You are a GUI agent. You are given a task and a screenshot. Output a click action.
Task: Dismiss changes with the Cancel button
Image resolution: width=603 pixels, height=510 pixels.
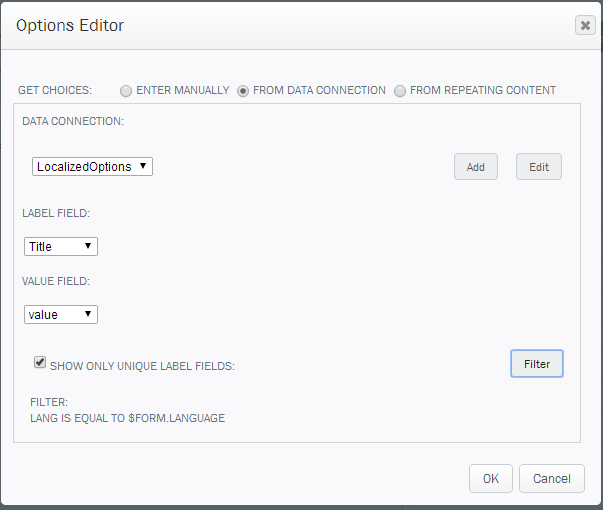point(551,479)
